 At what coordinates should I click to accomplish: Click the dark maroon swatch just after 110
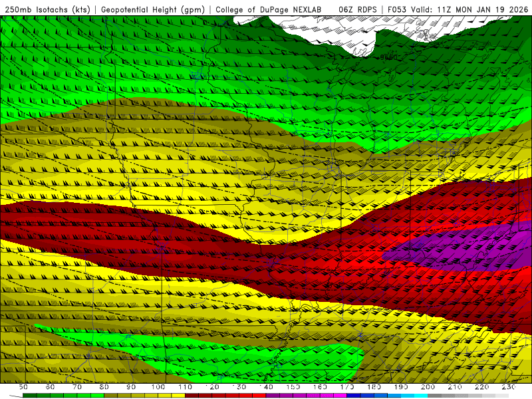(x=192, y=396)
